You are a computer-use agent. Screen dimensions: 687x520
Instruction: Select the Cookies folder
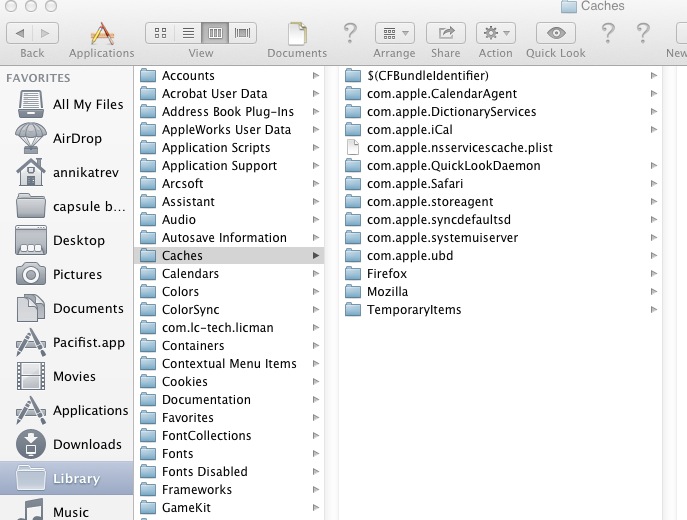point(229,382)
